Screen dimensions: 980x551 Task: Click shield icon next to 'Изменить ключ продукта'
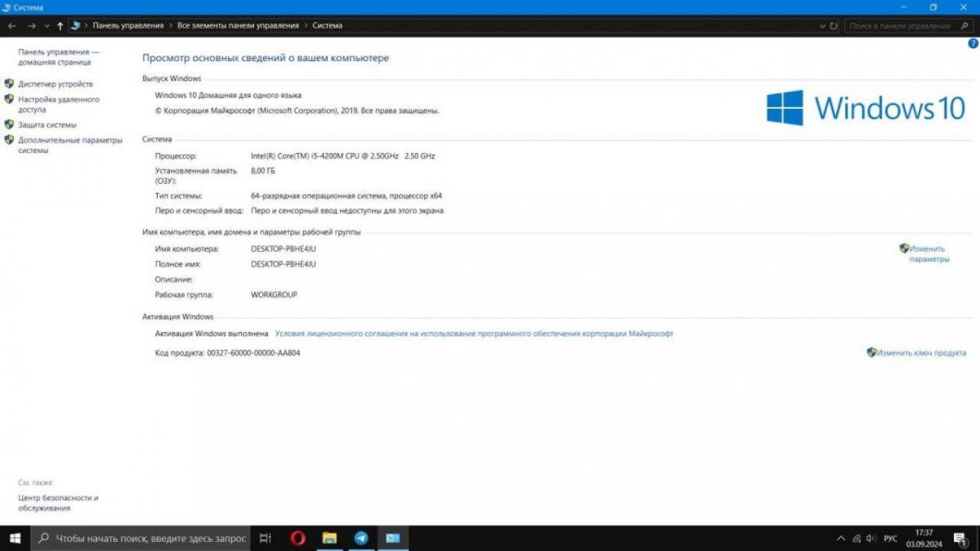click(871, 352)
